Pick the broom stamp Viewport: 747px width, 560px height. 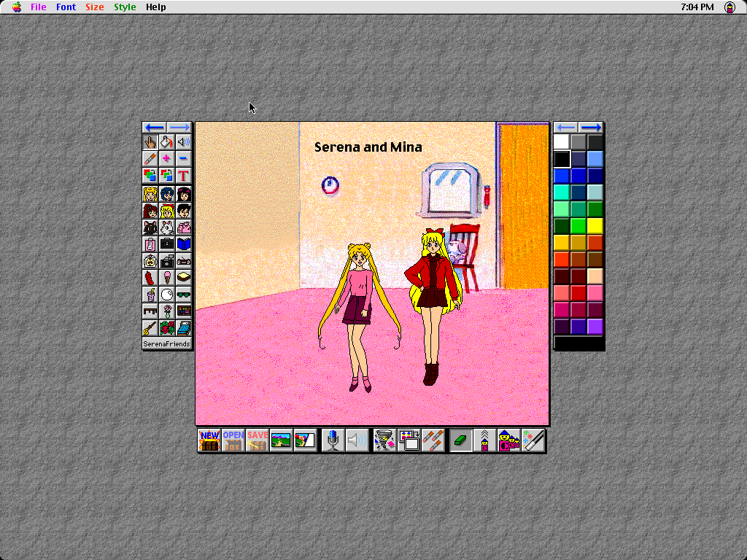pyautogui.click(x=150, y=327)
